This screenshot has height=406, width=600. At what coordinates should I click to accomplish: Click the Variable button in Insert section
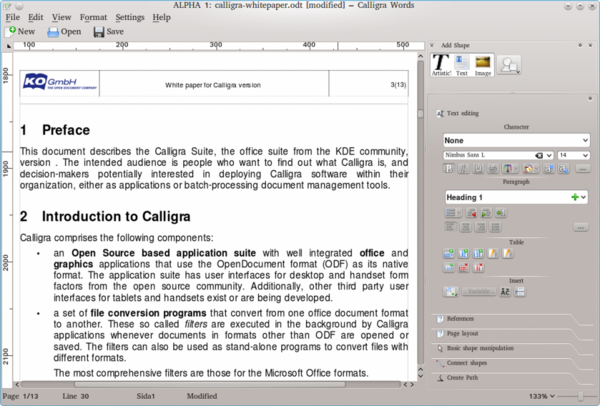click(479, 292)
